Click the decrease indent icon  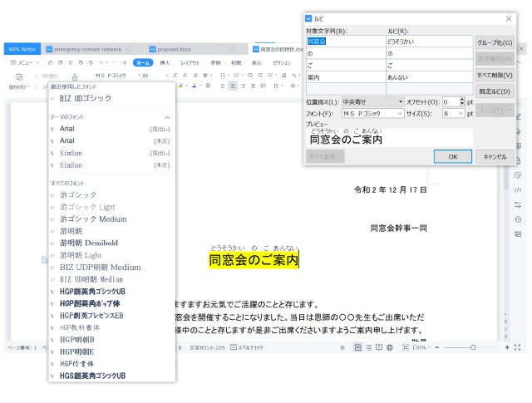click(250, 76)
